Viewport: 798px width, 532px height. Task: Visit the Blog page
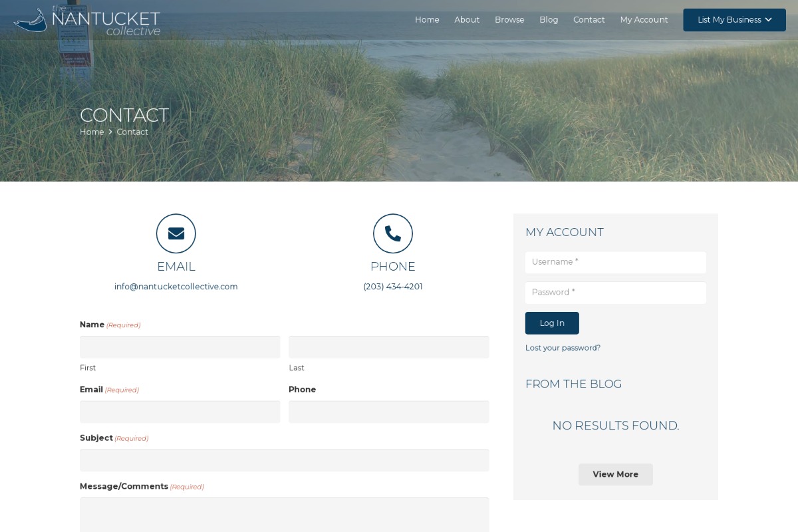coord(549,20)
